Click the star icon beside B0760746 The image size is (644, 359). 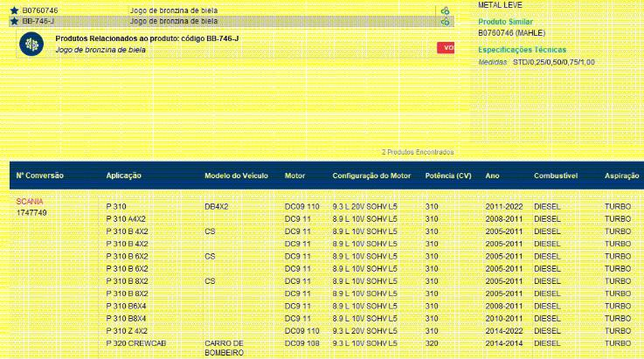[14, 10]
